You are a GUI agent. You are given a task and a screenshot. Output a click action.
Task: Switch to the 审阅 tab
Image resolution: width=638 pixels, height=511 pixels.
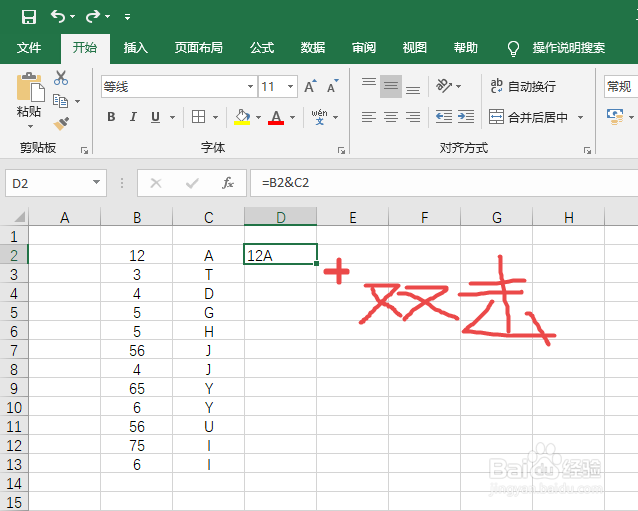(364, 48)
